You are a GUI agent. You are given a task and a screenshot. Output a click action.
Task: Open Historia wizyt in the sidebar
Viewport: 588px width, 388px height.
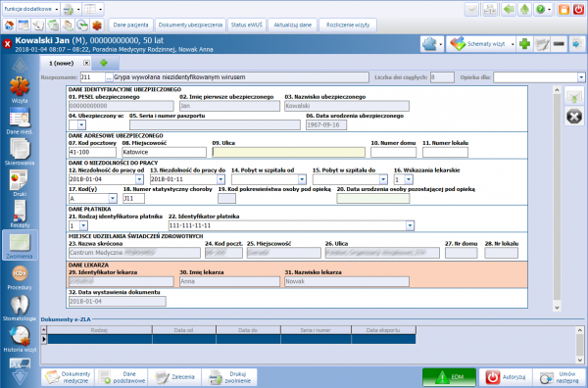pyautogui.click(x=20, y=339)
